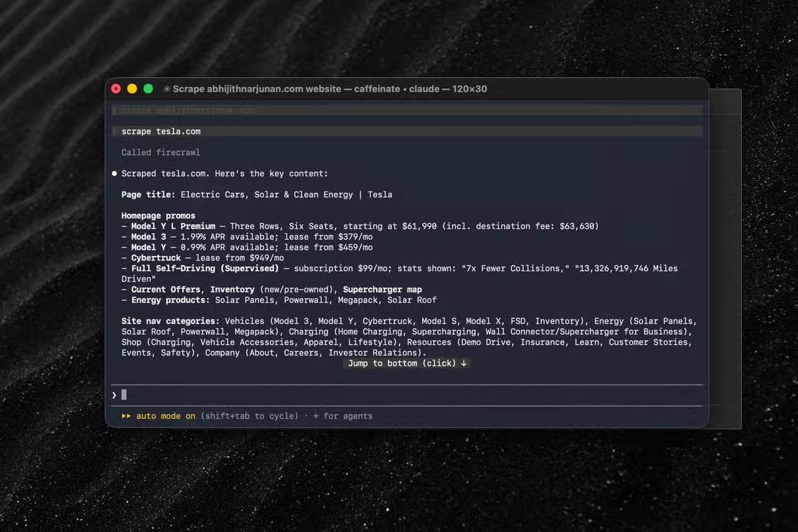Click the window title "Scrape abhijithnarjunan.com website"
The image size is (798, 532).
(257, 89)
